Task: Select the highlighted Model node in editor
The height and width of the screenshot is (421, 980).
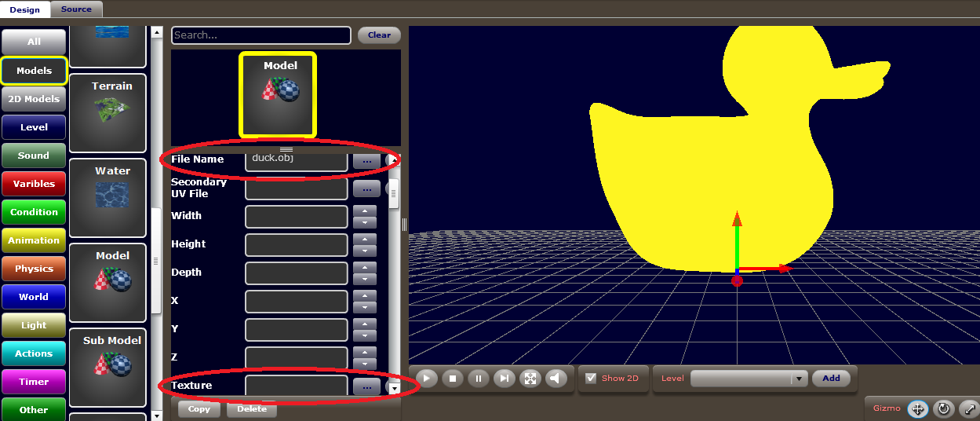Action: click(278, 95)
